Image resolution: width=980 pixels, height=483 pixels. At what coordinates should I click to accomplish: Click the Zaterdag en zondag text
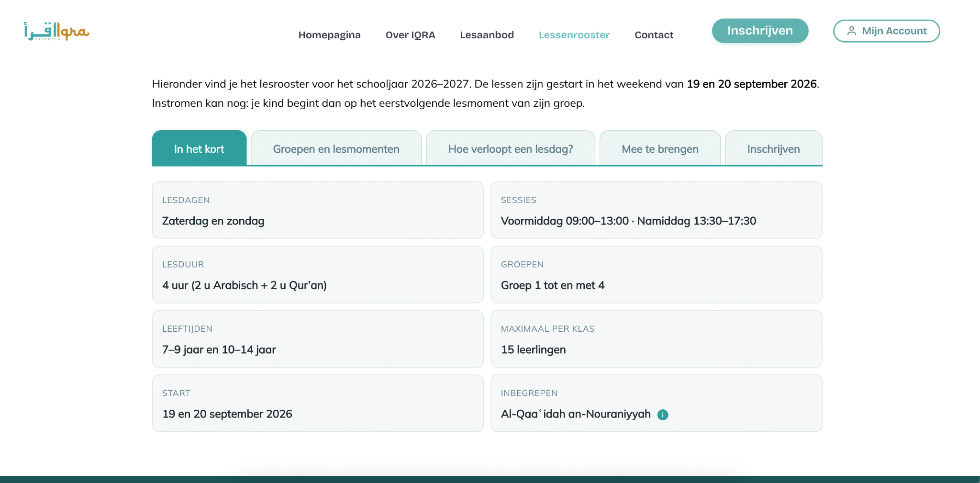click(213, 221)
